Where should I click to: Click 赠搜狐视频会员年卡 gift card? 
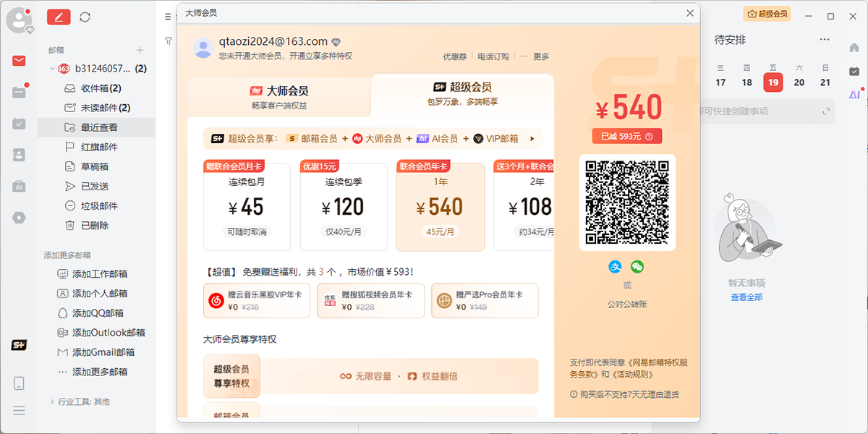click(x=370, y=300)
